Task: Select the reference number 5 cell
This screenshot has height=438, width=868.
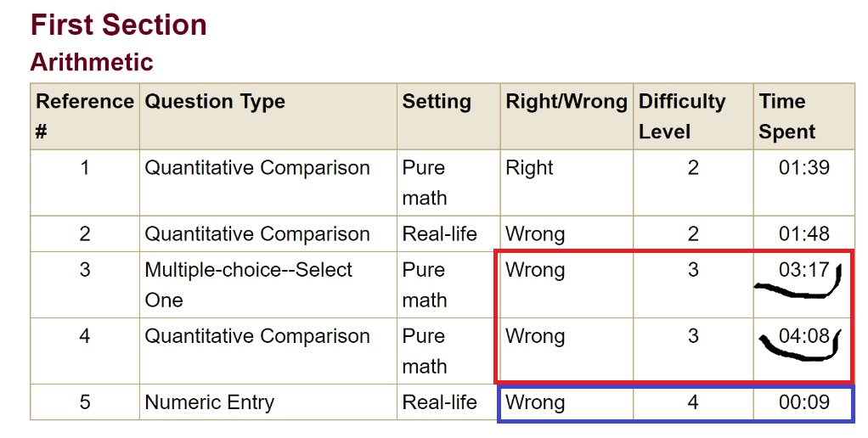Action: 85,402
